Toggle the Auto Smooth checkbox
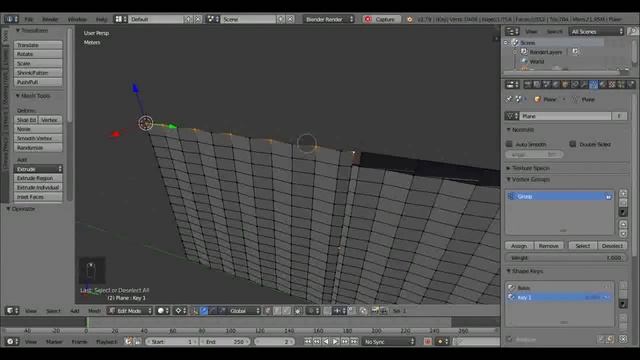The width and height of the screenshot is (640, 360). pos(509,144)
